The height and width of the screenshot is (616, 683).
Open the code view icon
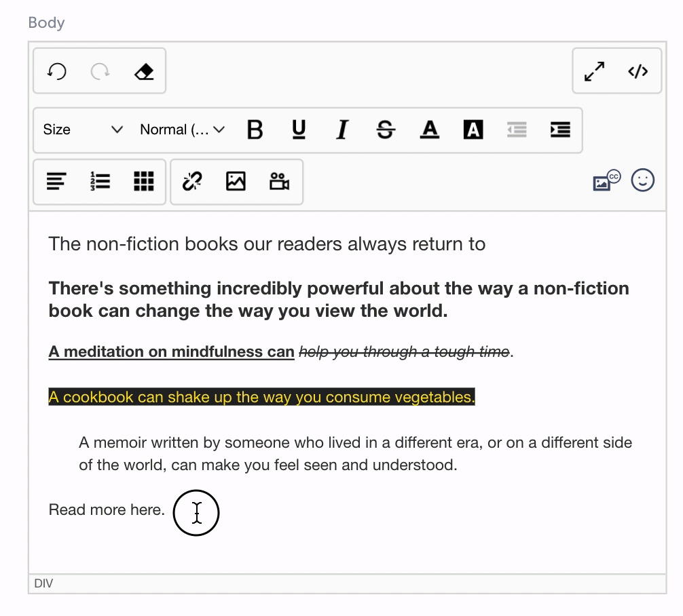(x=638, y=71)
